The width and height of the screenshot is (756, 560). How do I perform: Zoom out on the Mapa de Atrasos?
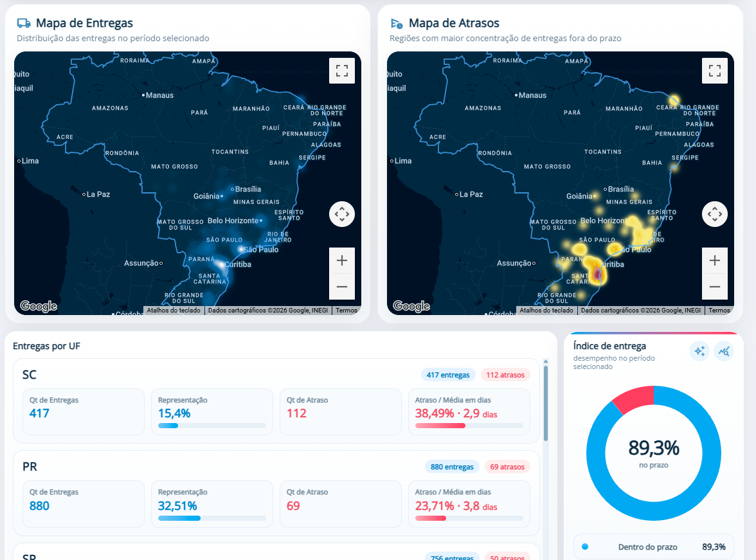[x=715, y=287]
